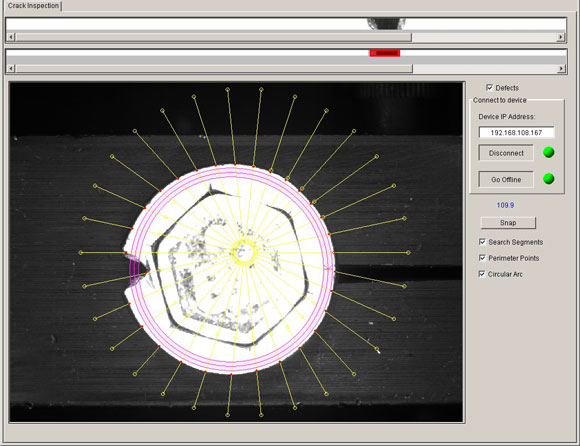Toggle the Circular Arc checkbox
This screenshot has width=580, height=446.
tap(482, 274)
